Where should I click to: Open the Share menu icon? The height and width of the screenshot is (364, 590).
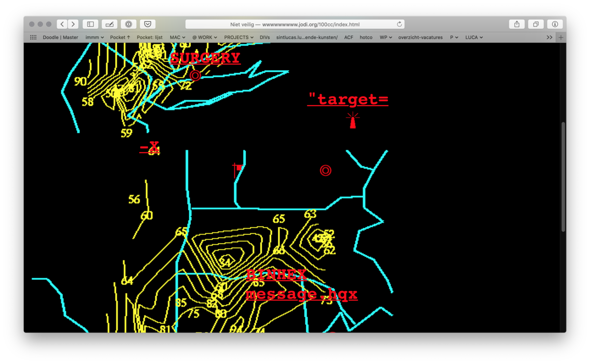[517, 24]
